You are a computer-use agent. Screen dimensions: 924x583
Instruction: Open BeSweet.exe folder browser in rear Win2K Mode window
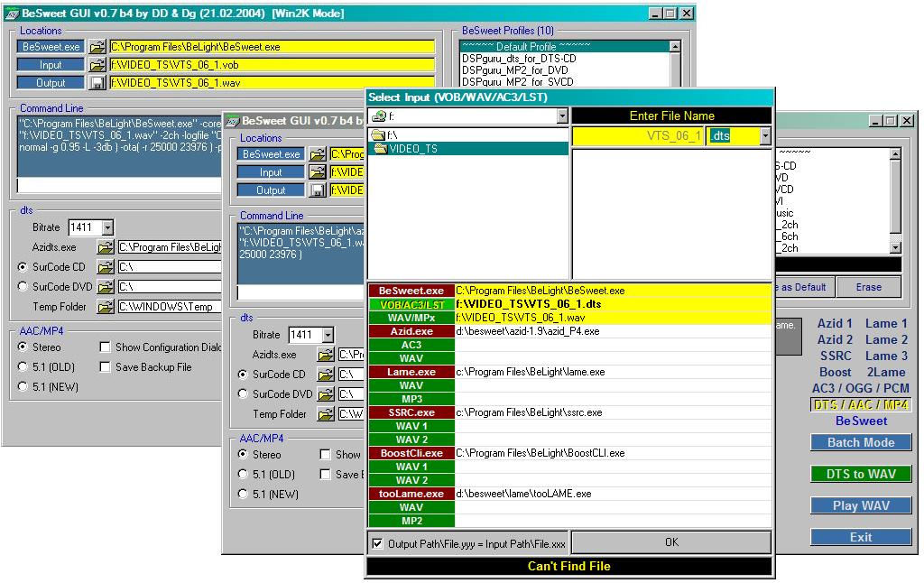coord(97,47)
